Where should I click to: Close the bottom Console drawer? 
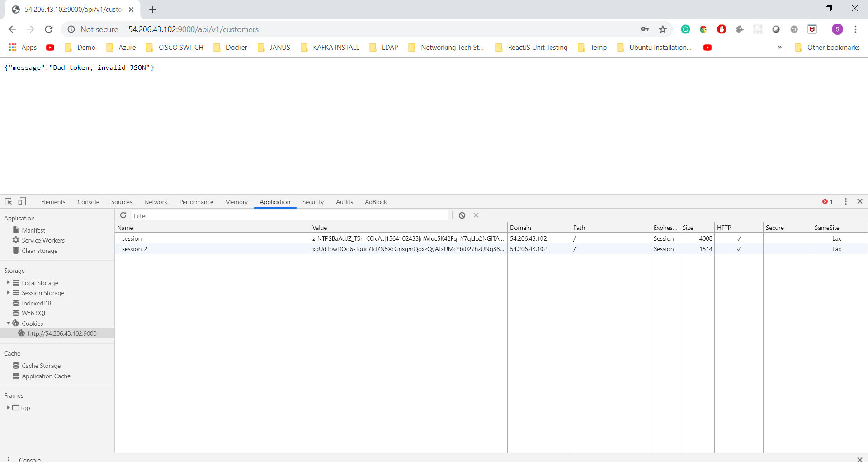(x=860, y=459)
